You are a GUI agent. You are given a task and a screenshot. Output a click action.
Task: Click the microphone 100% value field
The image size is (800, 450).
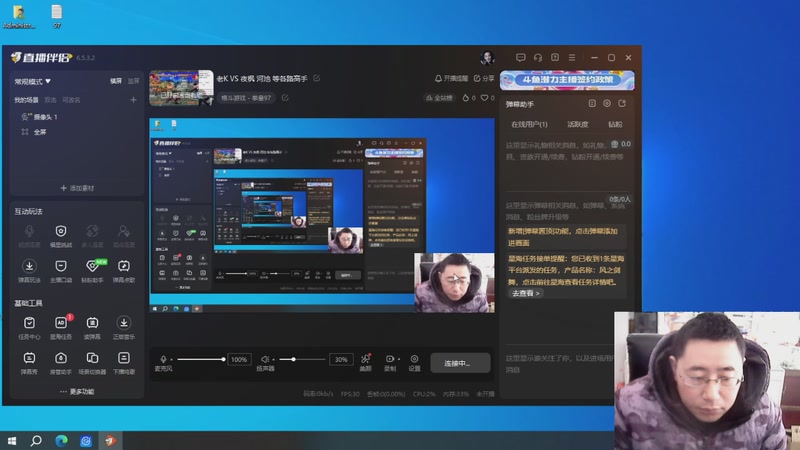[239, 360]
